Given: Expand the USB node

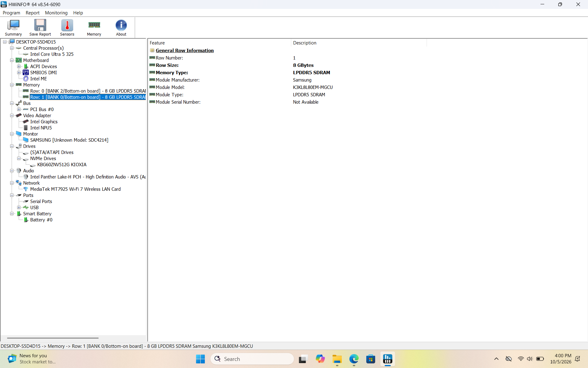Looking at the screenshot, I should [x=19, y=208].
